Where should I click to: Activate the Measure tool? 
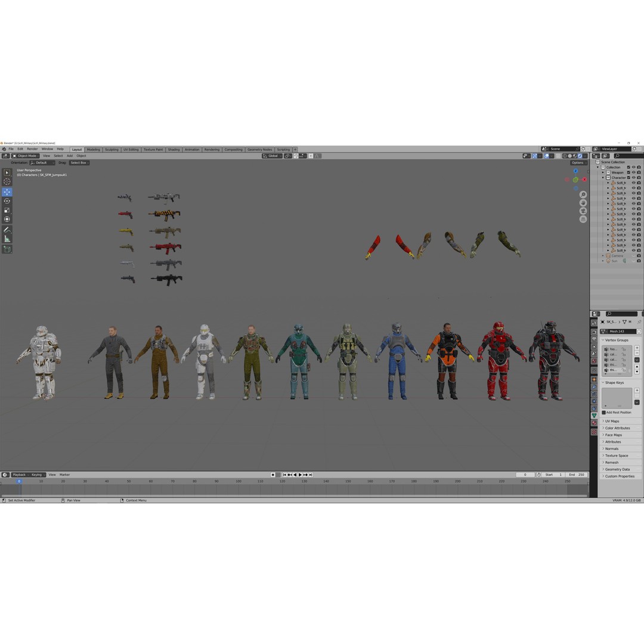coord(7,238)
